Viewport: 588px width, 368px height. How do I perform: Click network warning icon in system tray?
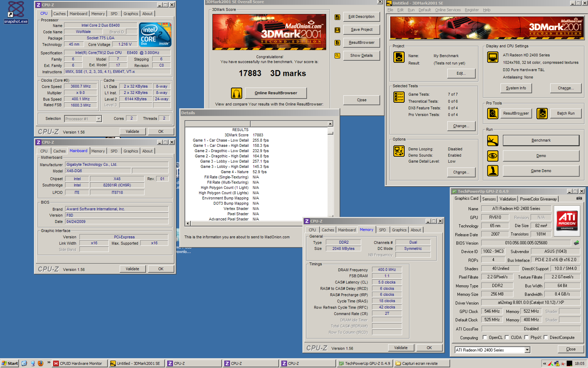557,363
